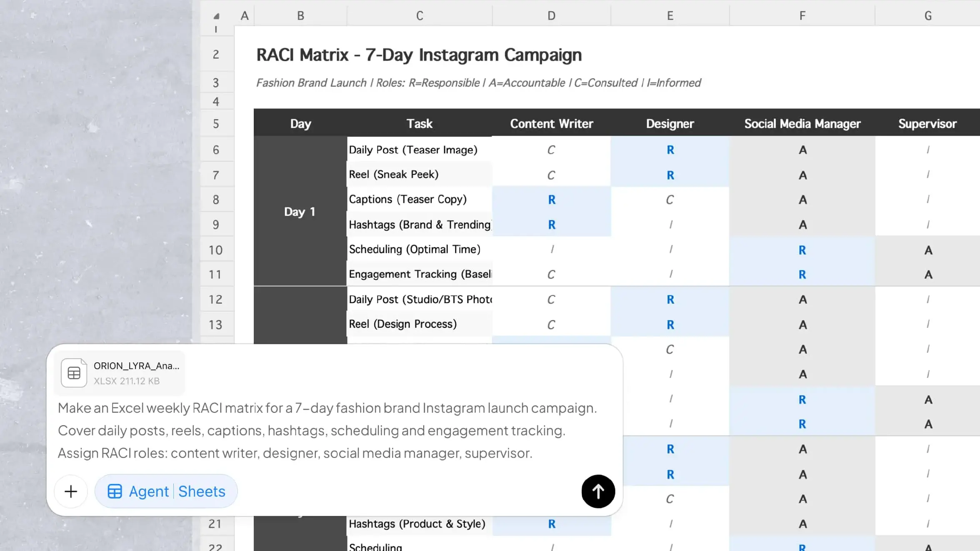Click Supervisor A for Engagement Tracking Baseline
The width and height of the screenshot is (980, 551).
pyautogui.click(x=927, y=274)
